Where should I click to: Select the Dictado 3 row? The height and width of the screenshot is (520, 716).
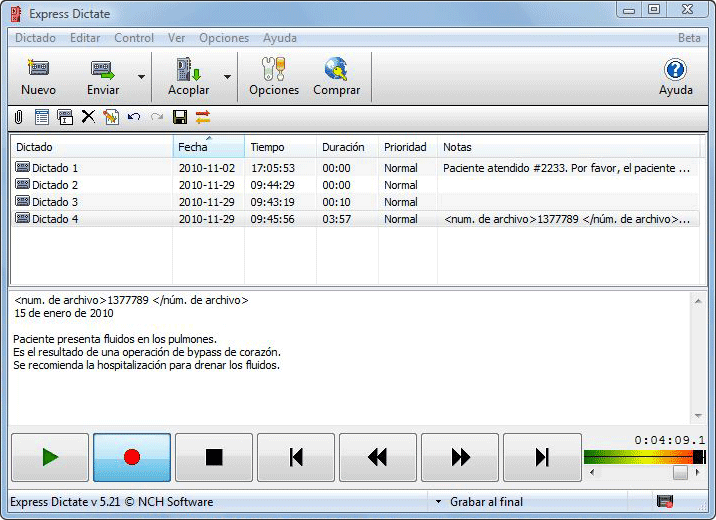point(355,202)
